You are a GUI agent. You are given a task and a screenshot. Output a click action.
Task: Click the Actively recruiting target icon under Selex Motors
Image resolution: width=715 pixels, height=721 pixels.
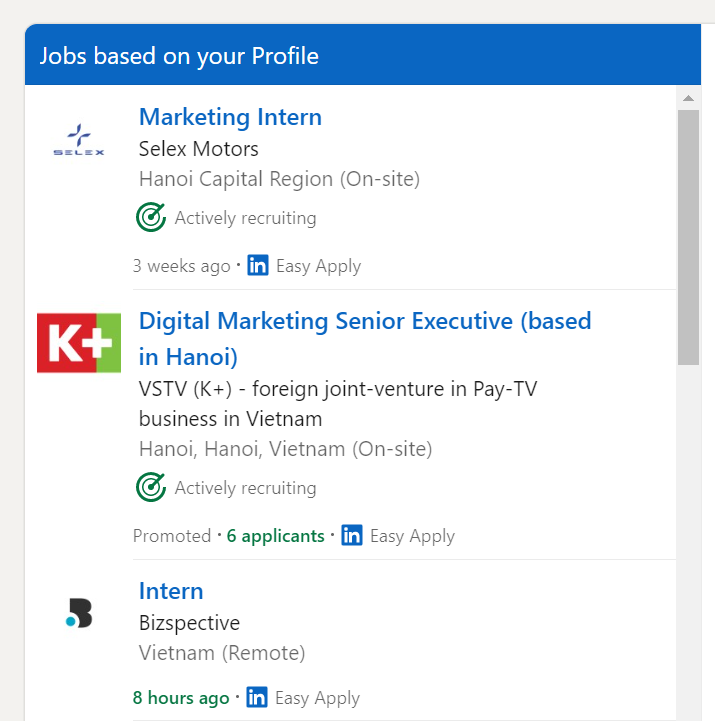(151, 217)
